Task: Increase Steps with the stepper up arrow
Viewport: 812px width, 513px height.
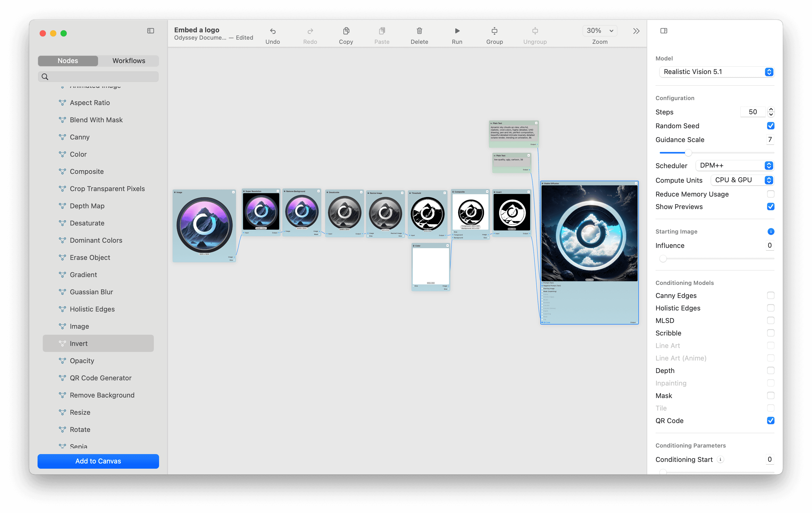Action: click(771, 109)
